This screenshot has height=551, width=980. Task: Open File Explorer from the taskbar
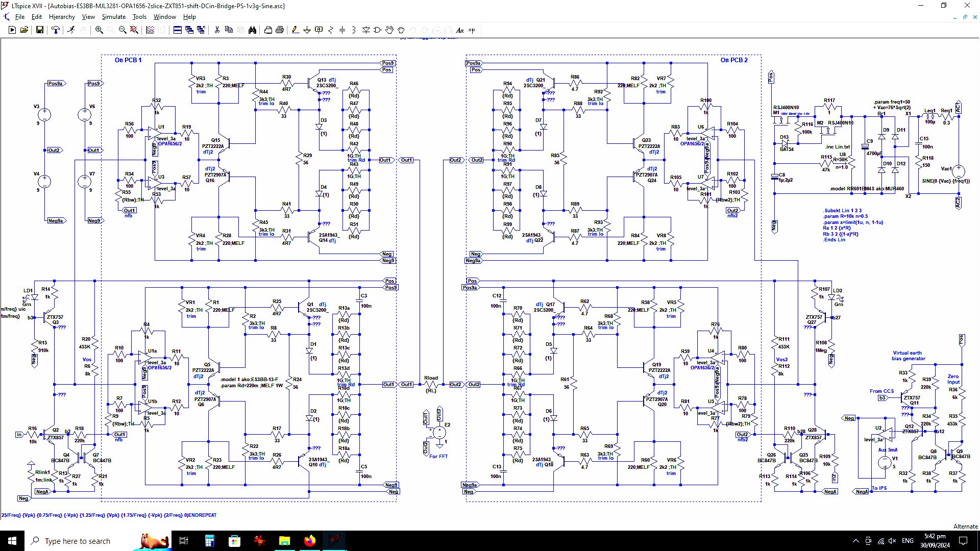point(284,541)
